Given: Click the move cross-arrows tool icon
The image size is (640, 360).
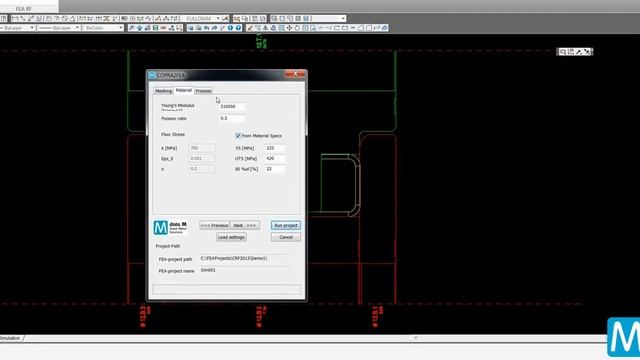Looking at the screenshot, I should [289, 28].
